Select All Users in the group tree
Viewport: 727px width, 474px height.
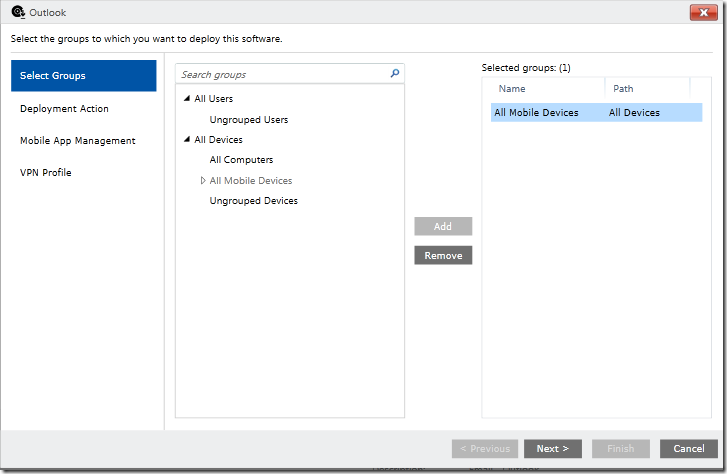(213, 98)
